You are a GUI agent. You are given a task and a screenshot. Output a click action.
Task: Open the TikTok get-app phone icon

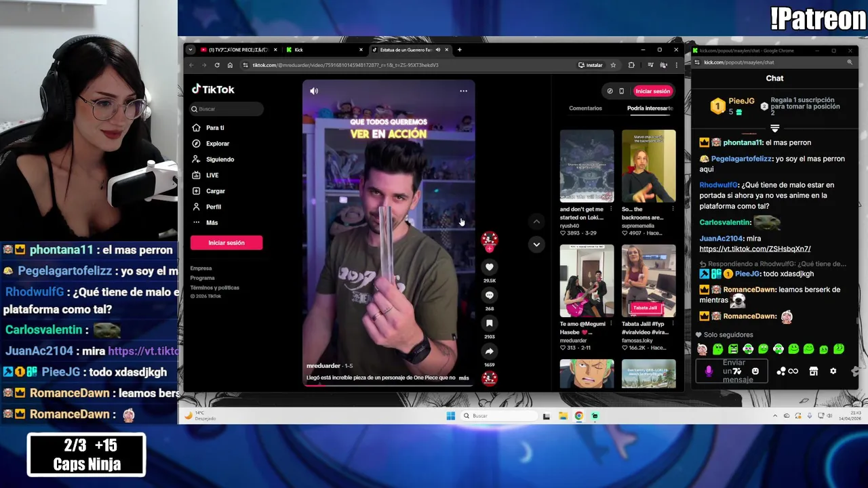621,91
